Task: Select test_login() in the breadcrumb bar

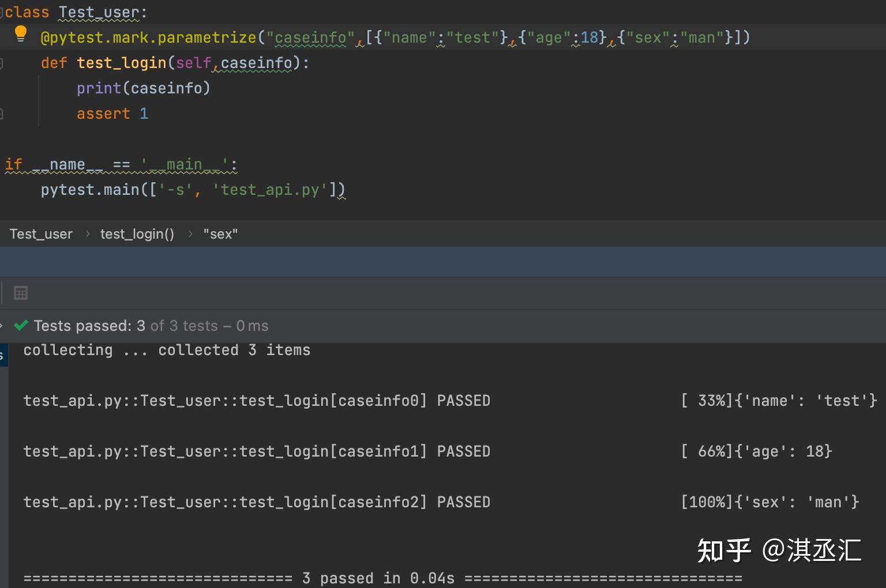Action: 137,234
